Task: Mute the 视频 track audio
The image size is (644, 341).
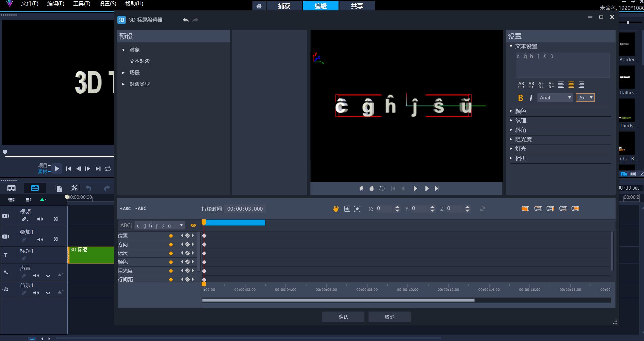Action: click(40, 219)
